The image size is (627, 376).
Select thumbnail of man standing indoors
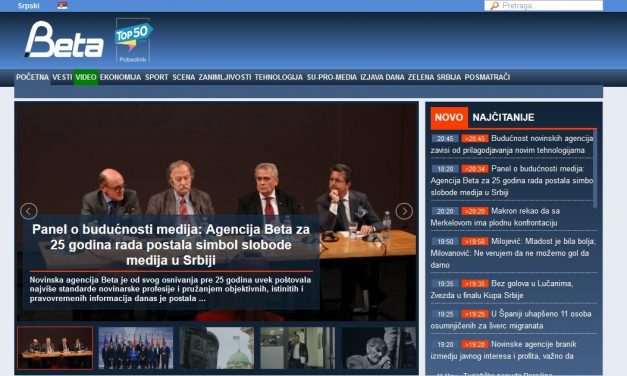click(298, 348)
